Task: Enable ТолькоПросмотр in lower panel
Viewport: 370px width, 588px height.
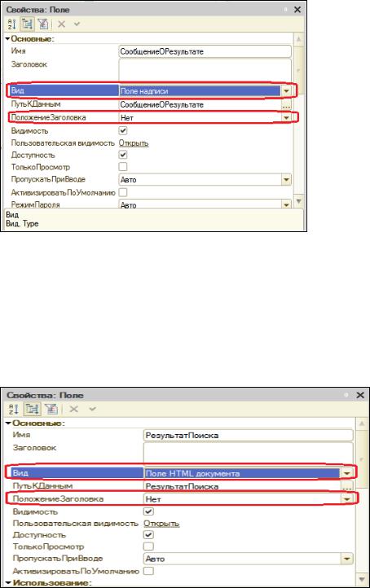Action: click(x=148, y=546)
